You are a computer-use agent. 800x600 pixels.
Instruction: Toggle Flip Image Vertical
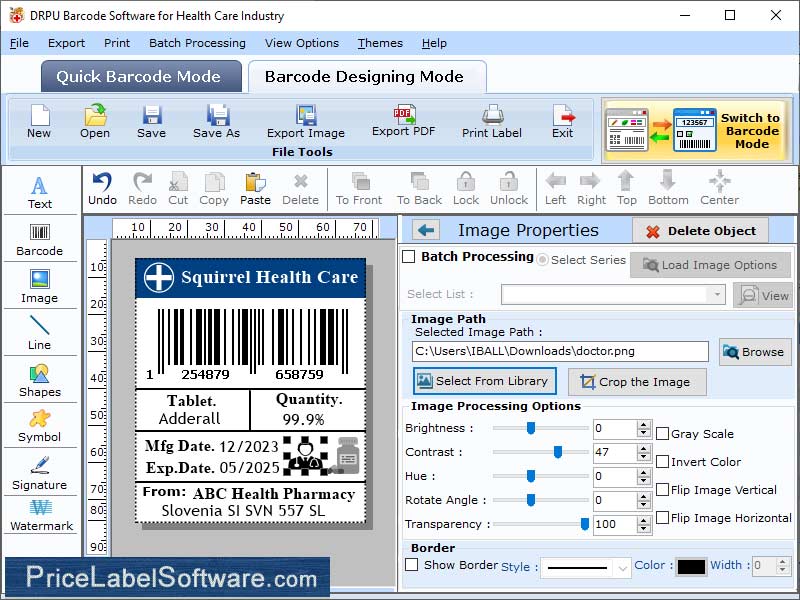click(662, 490)
